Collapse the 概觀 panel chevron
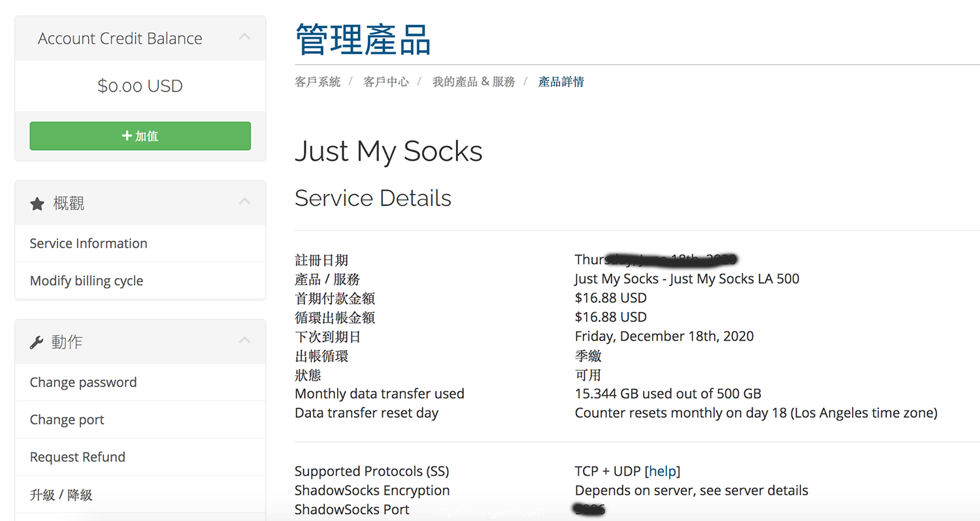The height and width of the screenshot is (521, 980). click(x=244, y=202)
